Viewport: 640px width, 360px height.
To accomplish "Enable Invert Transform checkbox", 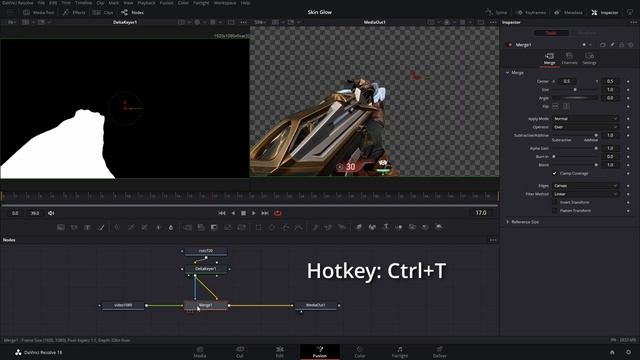I will (554, 202).
